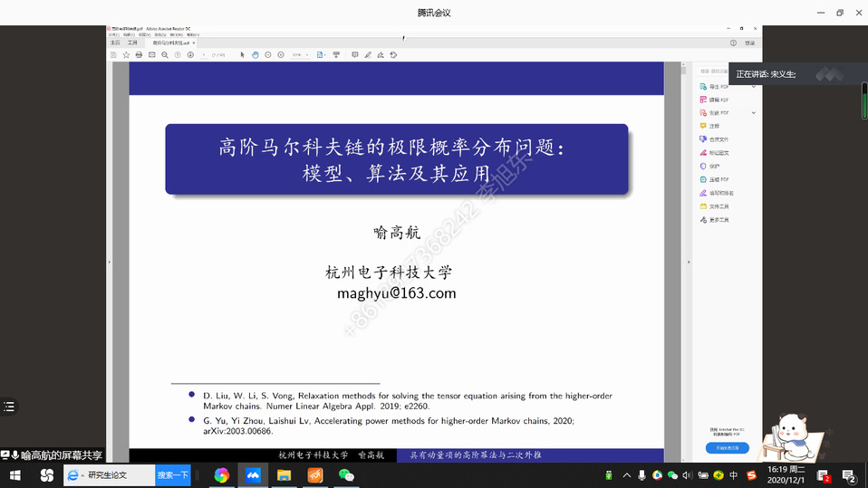Click the print icon in Acrobat toolbar
The image size is (868, 488).
139,55
